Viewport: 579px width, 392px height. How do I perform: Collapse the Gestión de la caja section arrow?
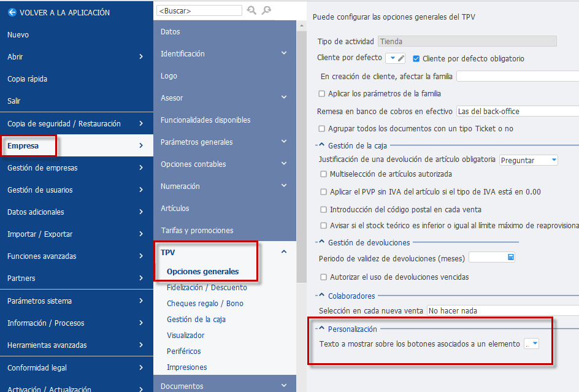pyautogui.click(x=321, y=145)
